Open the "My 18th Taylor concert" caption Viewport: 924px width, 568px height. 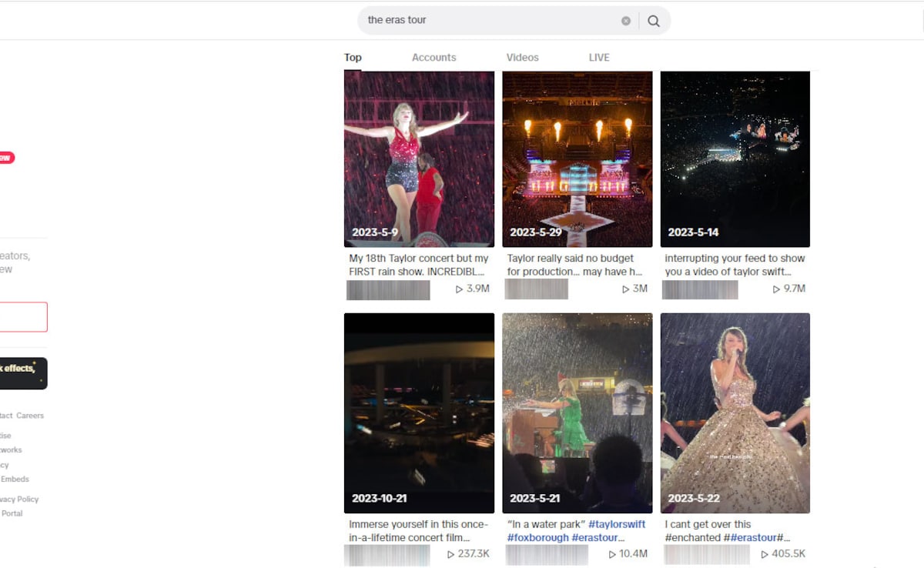coord(419,265)
